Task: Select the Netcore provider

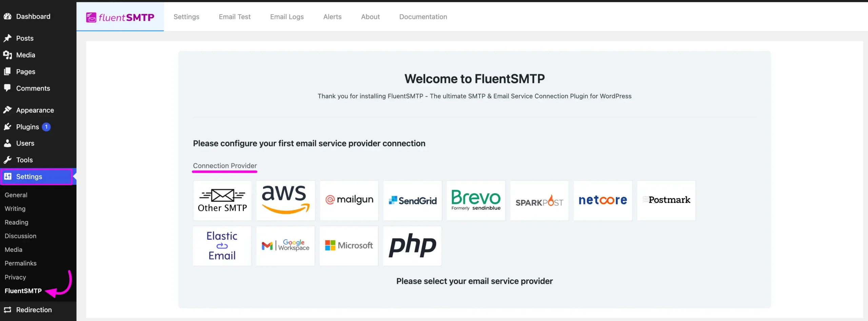Action: tap(603, 200)
